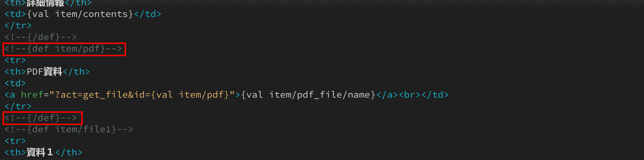Screen dimensions: 644x160
Task: Click the standalone <td> tag line
Action: tap(15, 83)
